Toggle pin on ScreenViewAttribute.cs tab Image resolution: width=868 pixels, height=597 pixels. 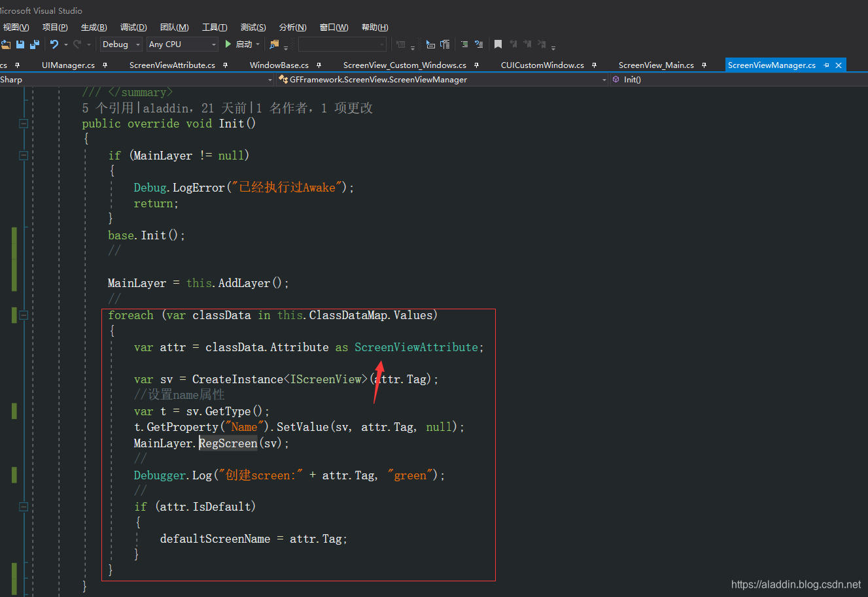coord(225,65)
